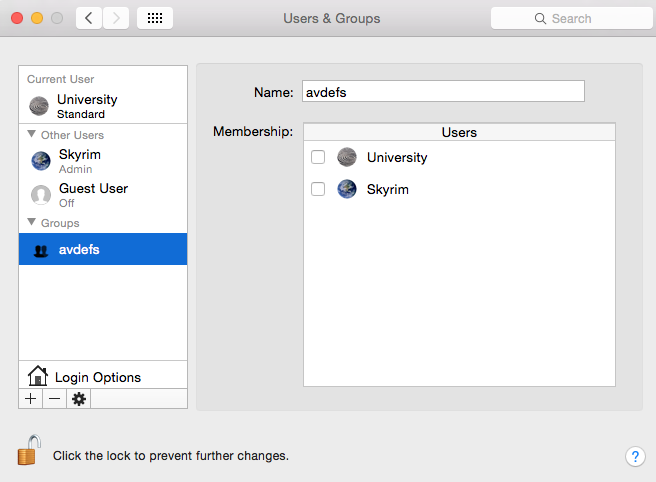This screenshot has height=482, width=656.
Task: Click the Login Options house icon
Action: pos(38,377)
